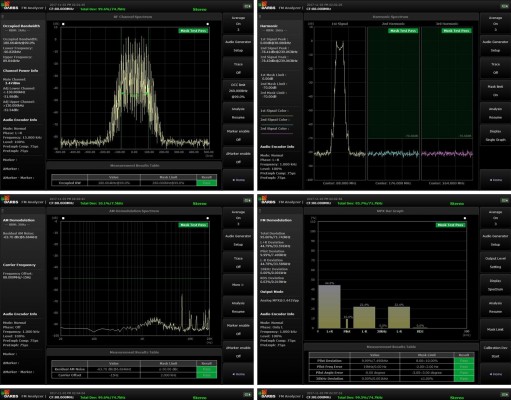Toggle Trace Off softkey in RF Channel Spectrum screen
Image resolution: width=511 pixels, height=400 pixels.
(238, 68)
